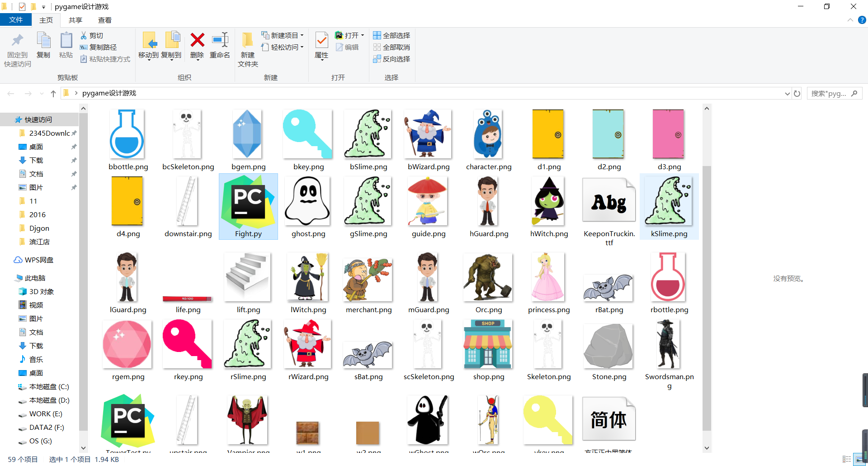The height and width of the screenshot is (466, 868).
Task: Switch to large icons view layout
Action: tap(859, 459)
